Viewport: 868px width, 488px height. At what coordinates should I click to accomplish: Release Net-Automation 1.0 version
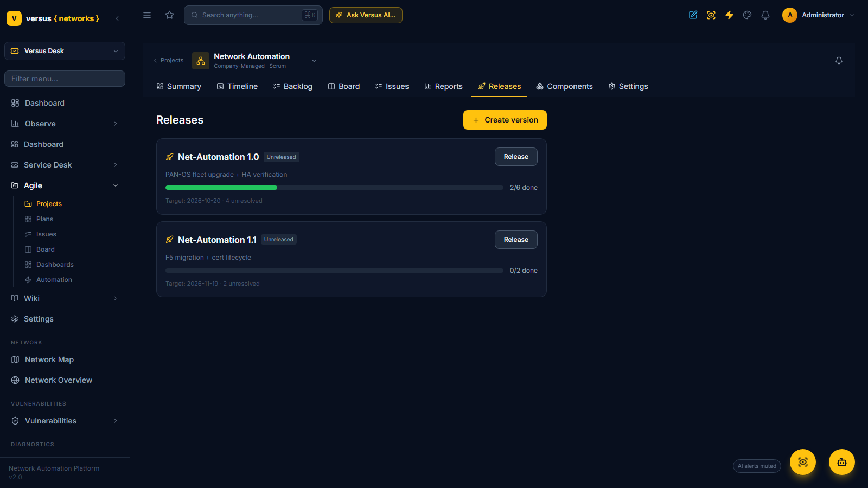pos(516,157)
